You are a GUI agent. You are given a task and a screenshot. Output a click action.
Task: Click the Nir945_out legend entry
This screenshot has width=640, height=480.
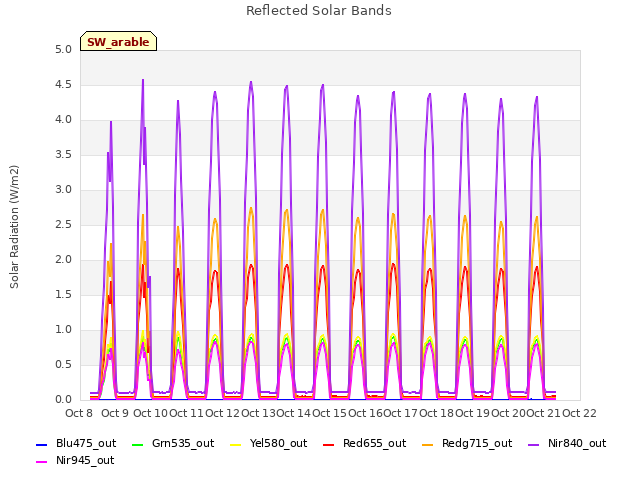pyautogui.click(x=76, y=460)
